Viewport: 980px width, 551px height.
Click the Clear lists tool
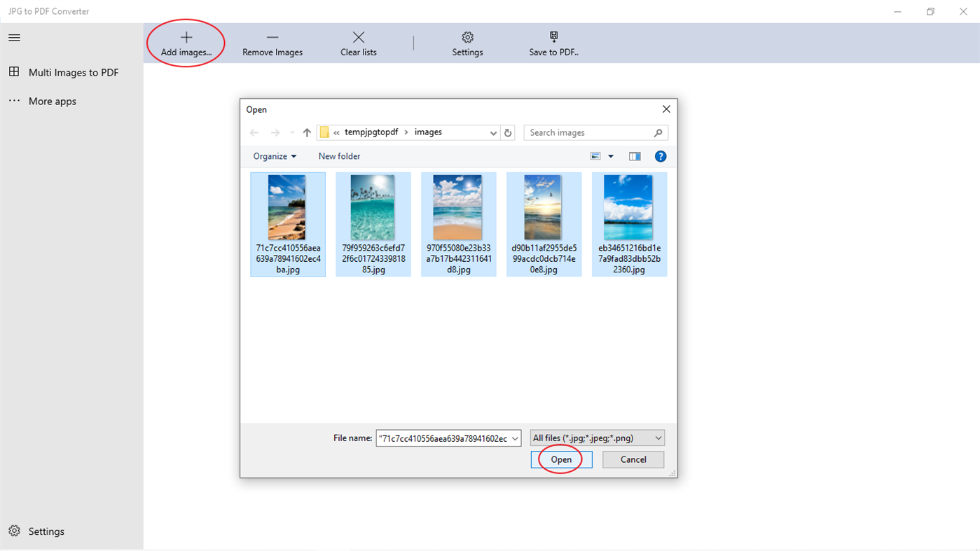pyautogui.click(x=358, y=43)
